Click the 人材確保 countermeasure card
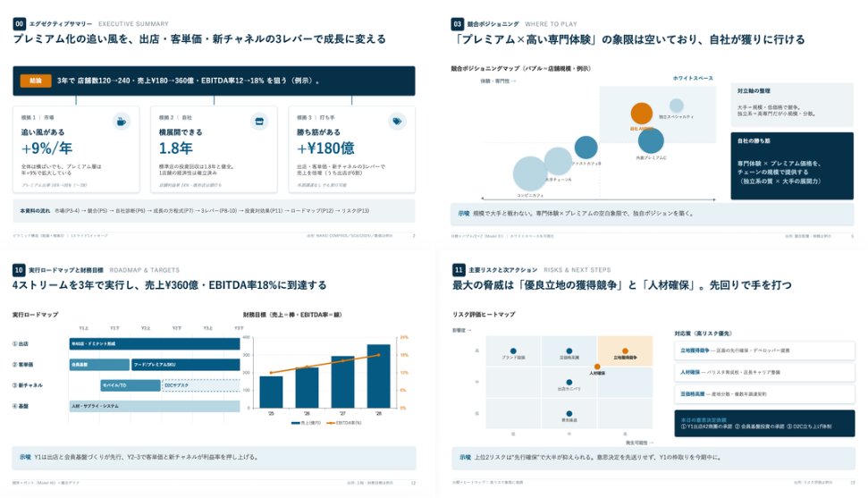Screen dimensions: 868x498 764,372
